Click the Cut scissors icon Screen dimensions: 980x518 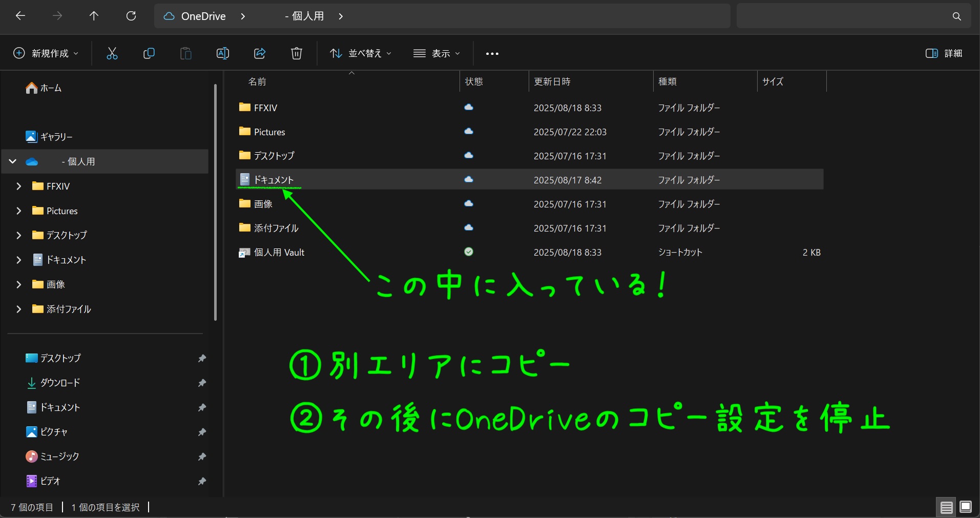tap(112, 53)
